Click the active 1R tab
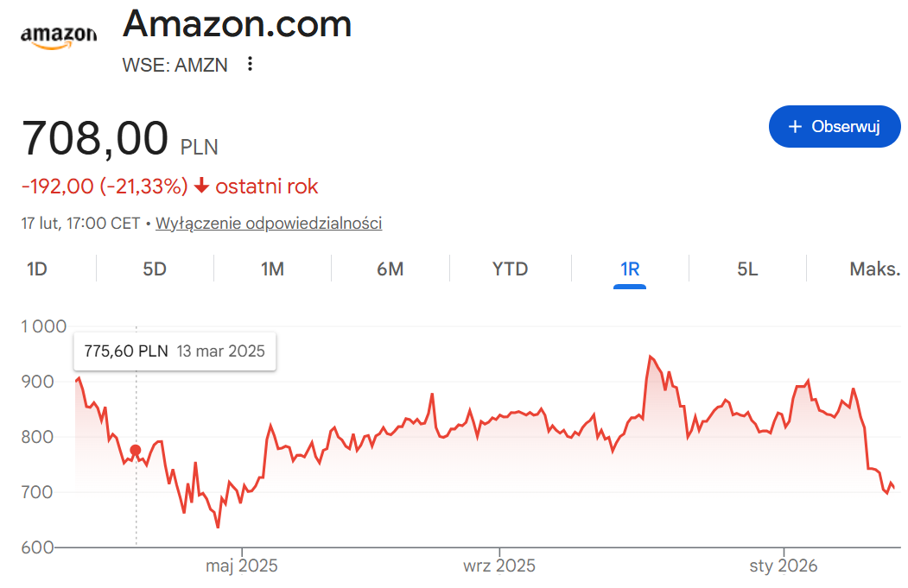Image resolution: width=908 pixels, height=588 pixels. 630,269
